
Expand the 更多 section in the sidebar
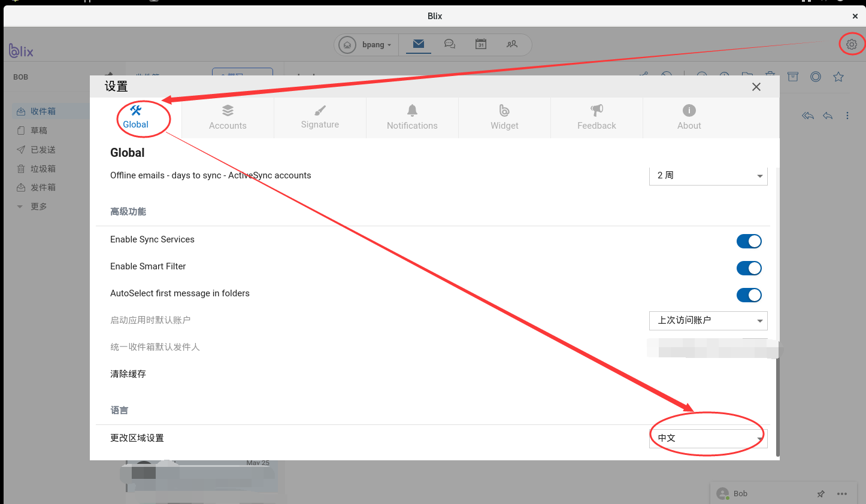click(x=37, y=206)
